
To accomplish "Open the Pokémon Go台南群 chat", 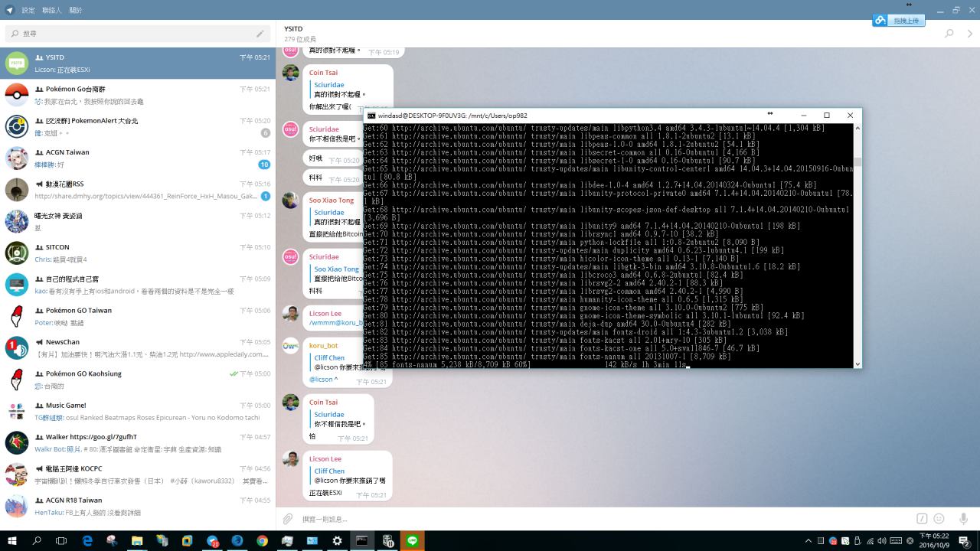I will tap(138, 95).
